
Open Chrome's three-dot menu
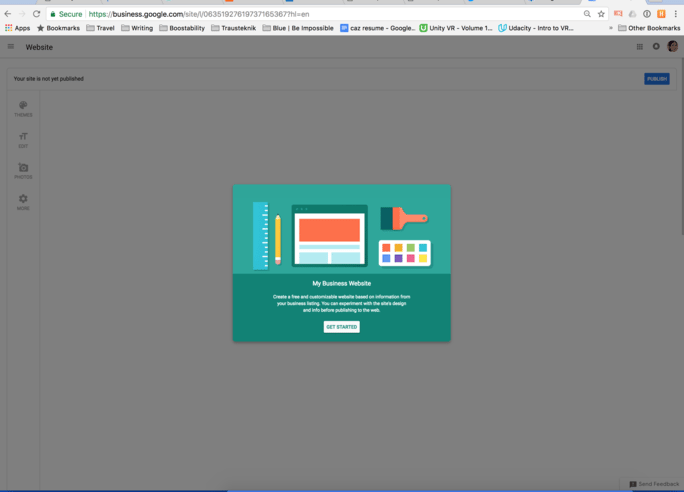tap(675, 14)
